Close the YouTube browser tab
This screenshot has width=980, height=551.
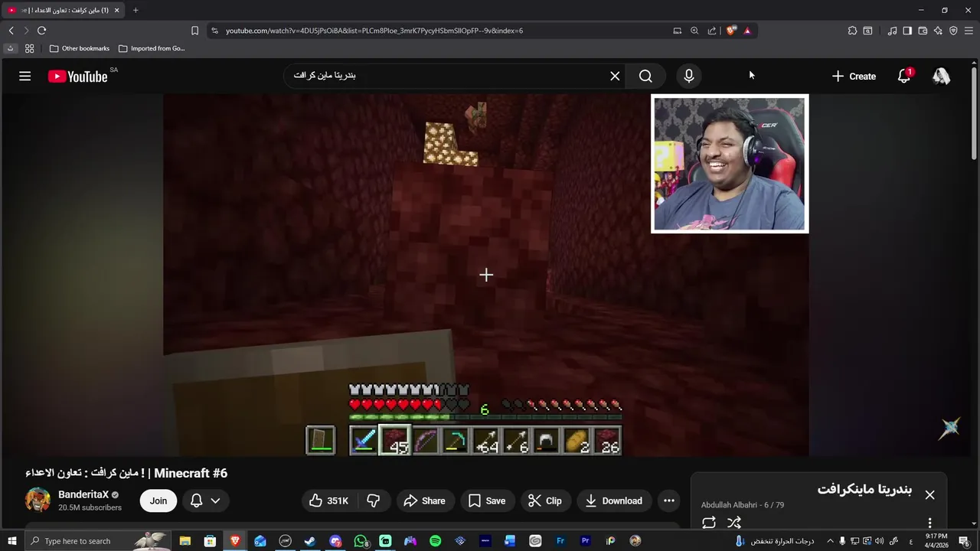pyautogui.click(x=116, y=10)
